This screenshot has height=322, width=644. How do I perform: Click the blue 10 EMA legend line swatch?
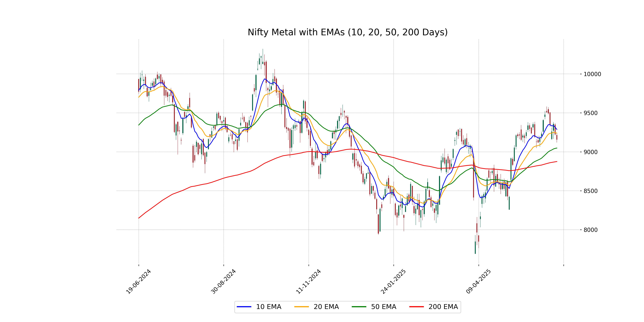[x=244, y=307]
